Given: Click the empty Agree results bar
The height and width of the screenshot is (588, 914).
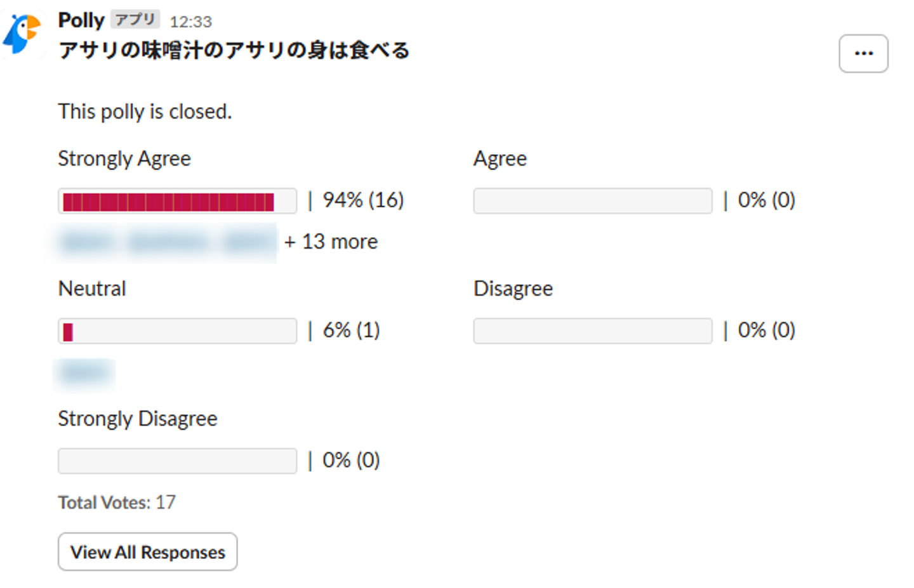Looking at the screenshot, I should point(592,201).
